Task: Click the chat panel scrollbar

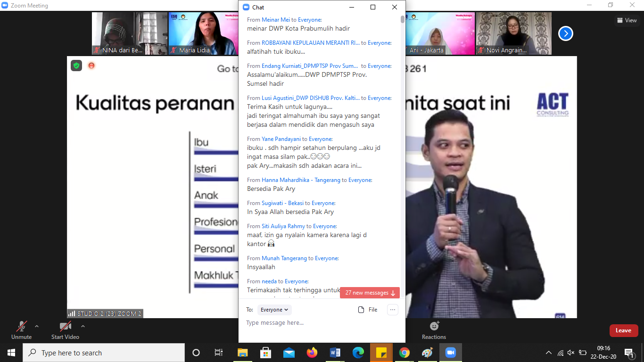Action: click(403, 141)
